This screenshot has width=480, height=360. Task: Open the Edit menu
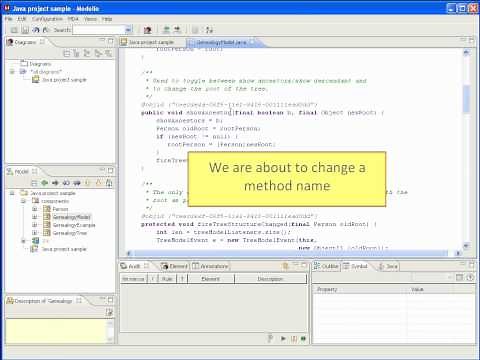22,19
